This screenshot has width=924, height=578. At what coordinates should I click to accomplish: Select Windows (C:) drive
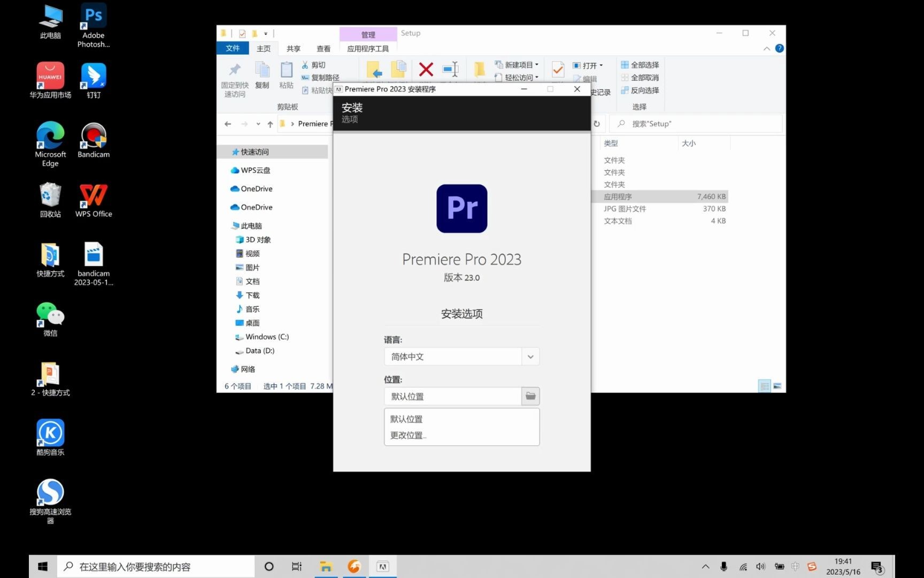pos(262,337)
